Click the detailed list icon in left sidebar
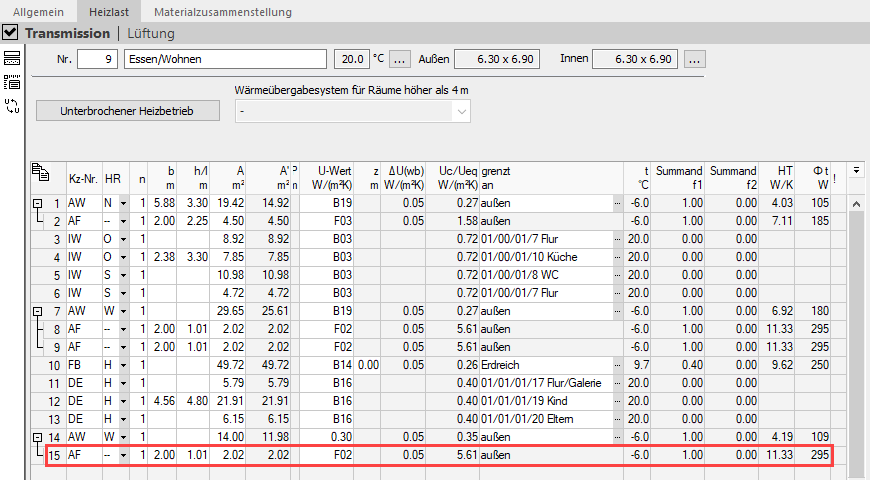870x480 pixels. [12, 82]
